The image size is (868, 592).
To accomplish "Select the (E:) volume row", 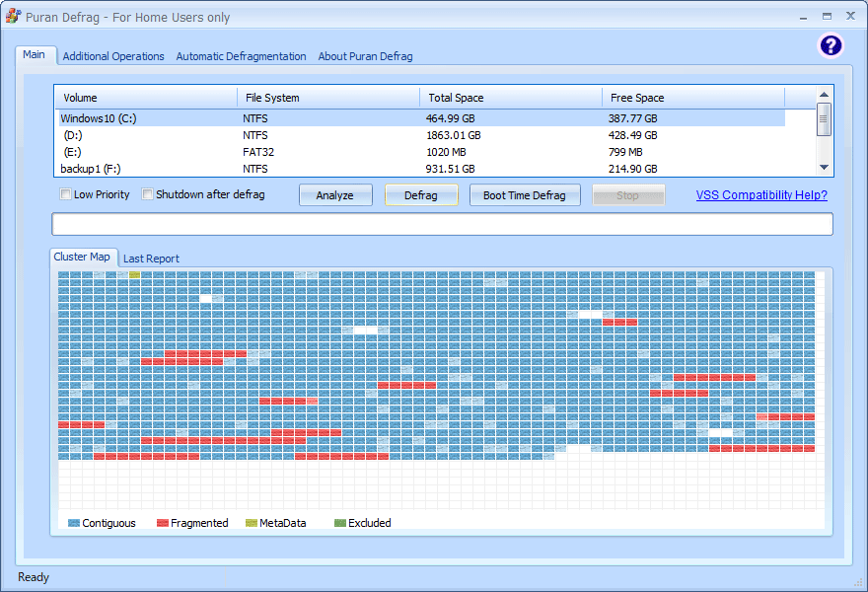I will click(422, 152).
